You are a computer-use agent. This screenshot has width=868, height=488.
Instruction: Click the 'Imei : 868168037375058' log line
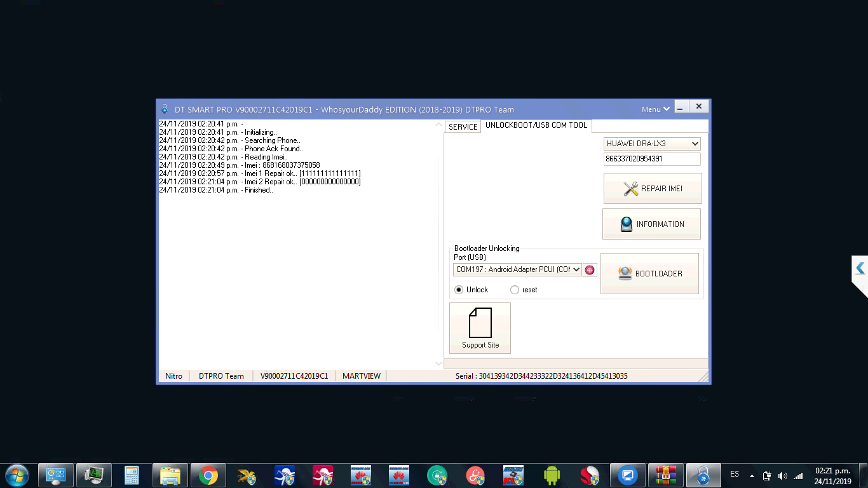pyautogui.click(x=240, y=165)
